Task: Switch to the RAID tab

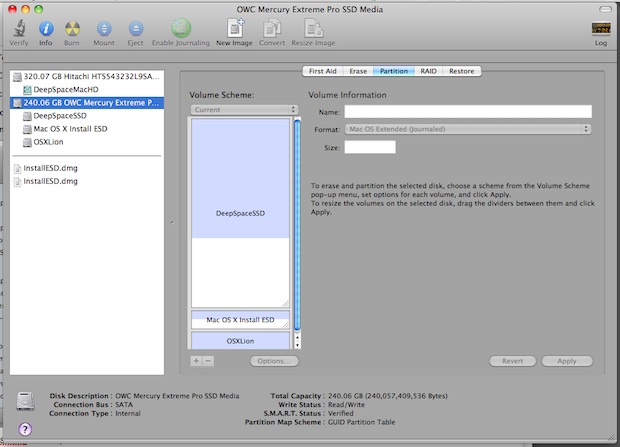Action: point(428,71)
